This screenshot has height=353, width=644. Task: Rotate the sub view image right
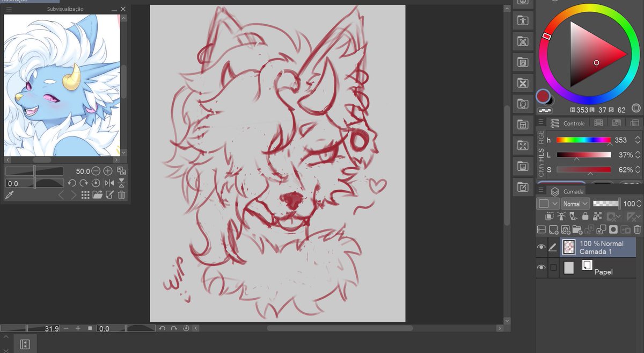click(x=84, y=183)
